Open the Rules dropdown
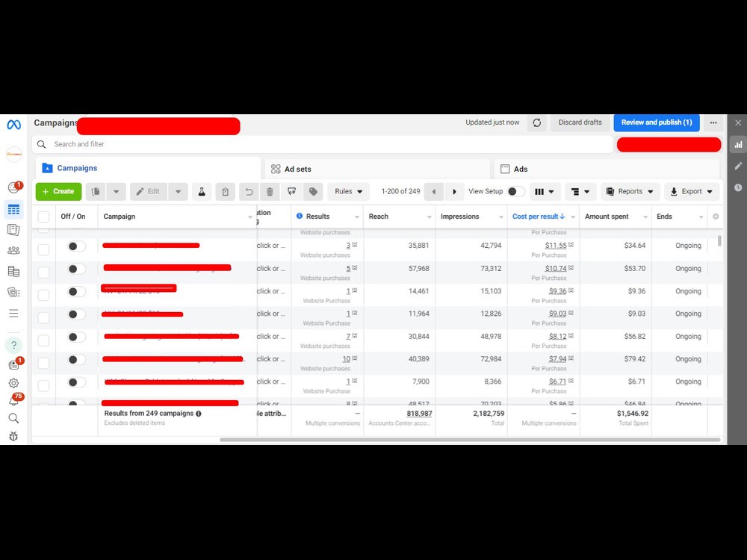This screenshot has width=747, height=560. (348, 191)
